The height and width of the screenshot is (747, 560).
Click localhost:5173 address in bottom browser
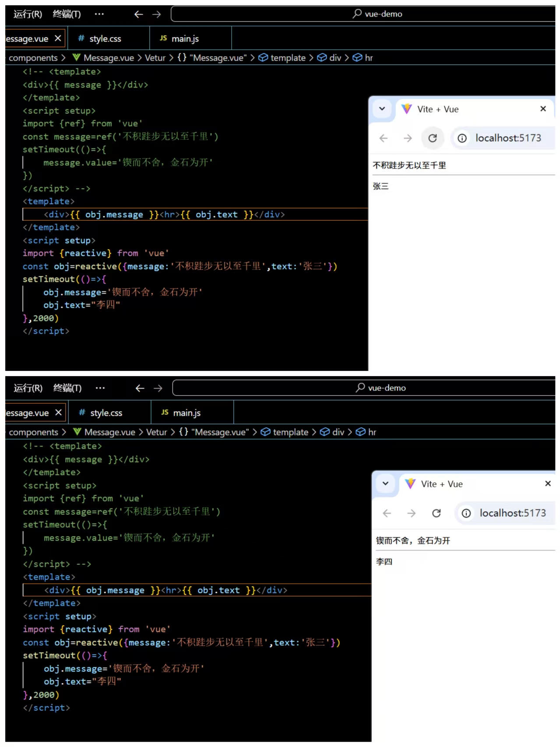[513, 513]
